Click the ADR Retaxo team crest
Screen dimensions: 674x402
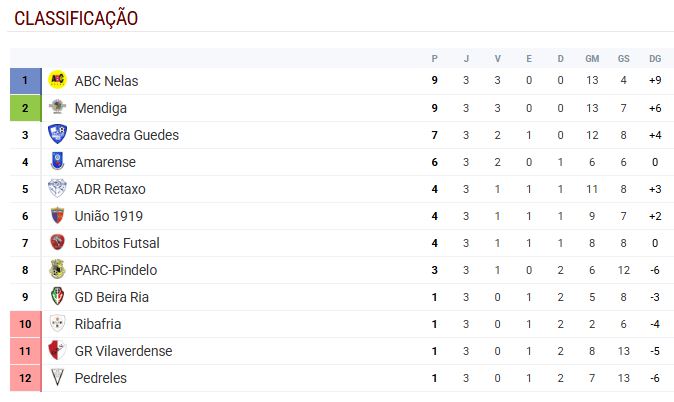tap(57, 189)
